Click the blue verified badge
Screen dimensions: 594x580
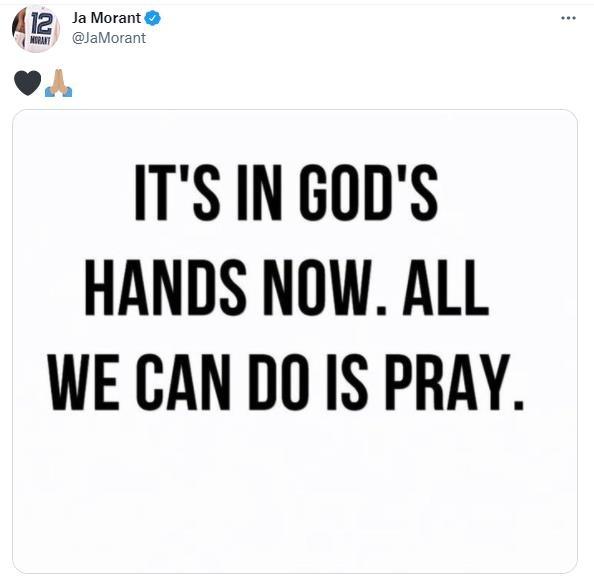click(x=152, y=18)
